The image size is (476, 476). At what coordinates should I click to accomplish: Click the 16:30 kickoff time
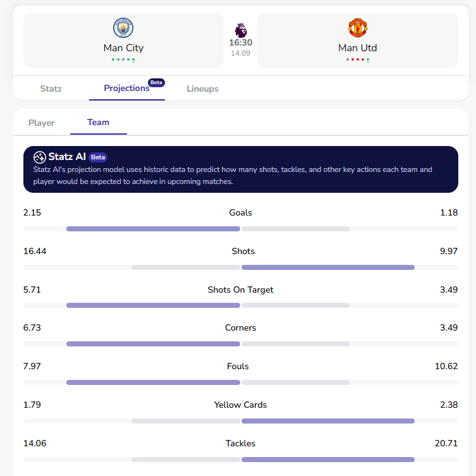pyautogui.click(x=240, y=43)
